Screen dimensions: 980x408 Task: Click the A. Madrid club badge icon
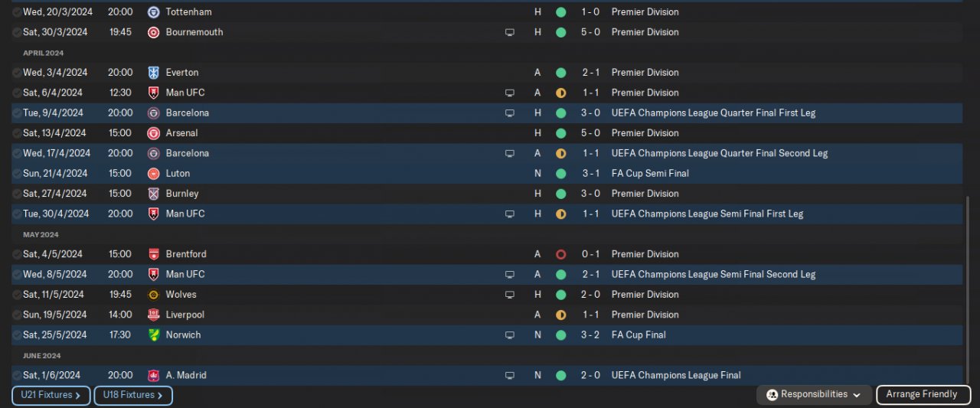coord(153,375)
